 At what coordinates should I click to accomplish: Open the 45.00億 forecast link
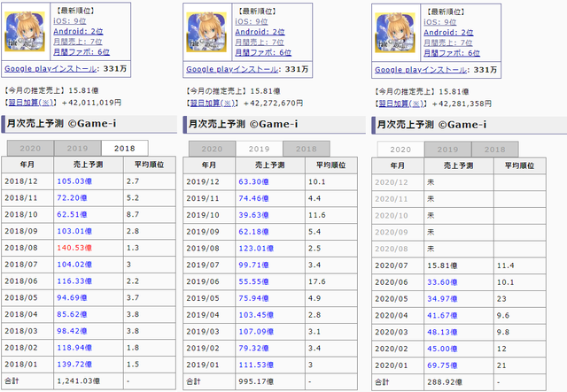click(x=442, y=349)
